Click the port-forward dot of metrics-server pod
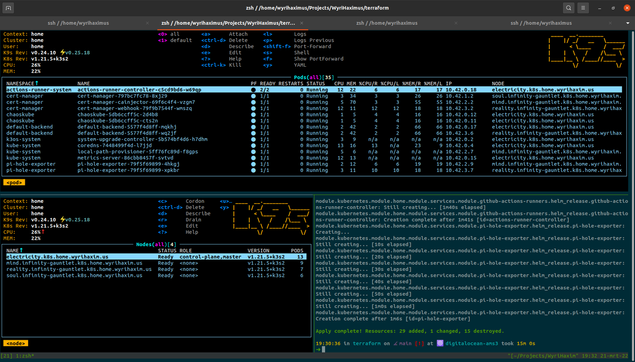The width and height of the screenshot is (635, 362). coord(253,158)
